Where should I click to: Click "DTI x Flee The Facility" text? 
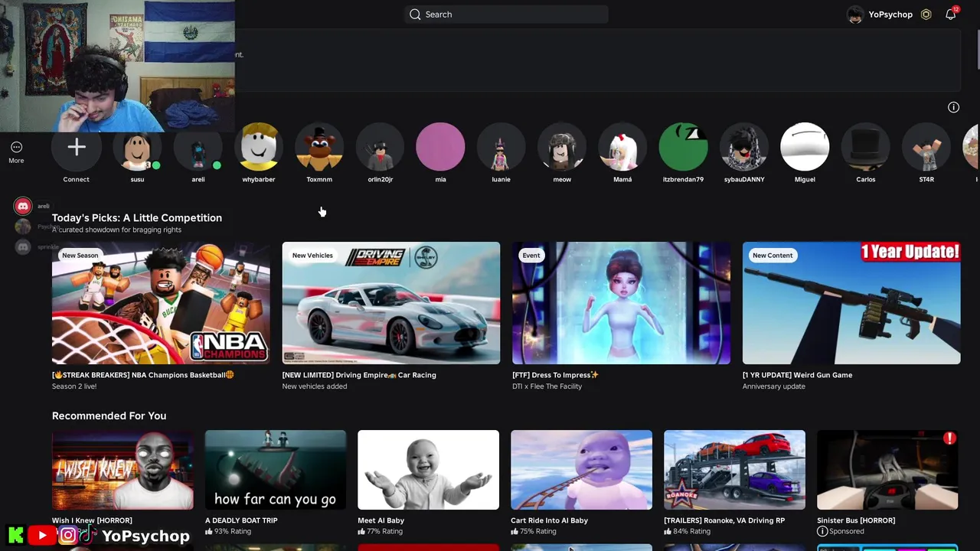pos(547,386)
